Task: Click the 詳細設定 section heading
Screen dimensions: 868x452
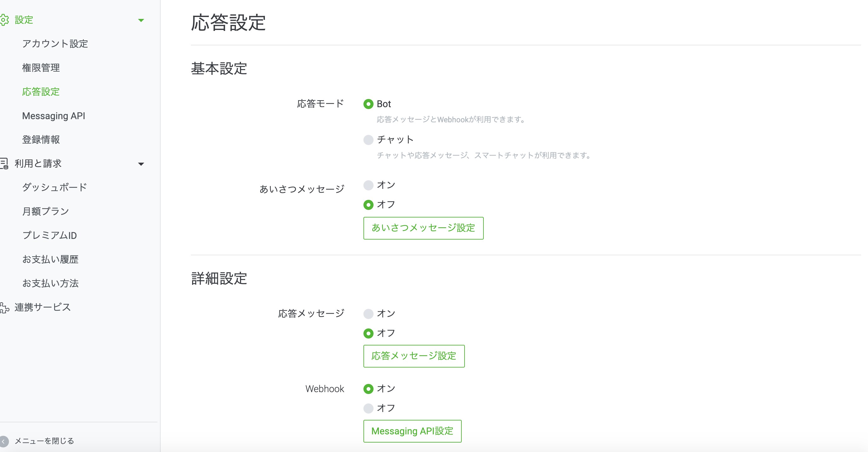Action: pyautogui.click(x=219, y=279)
